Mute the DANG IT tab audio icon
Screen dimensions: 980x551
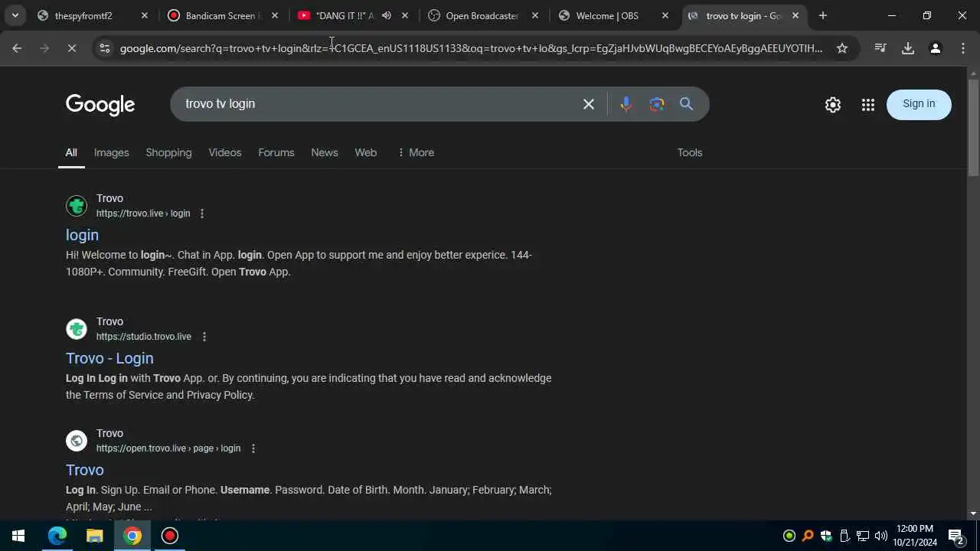[x=387, y=15]
